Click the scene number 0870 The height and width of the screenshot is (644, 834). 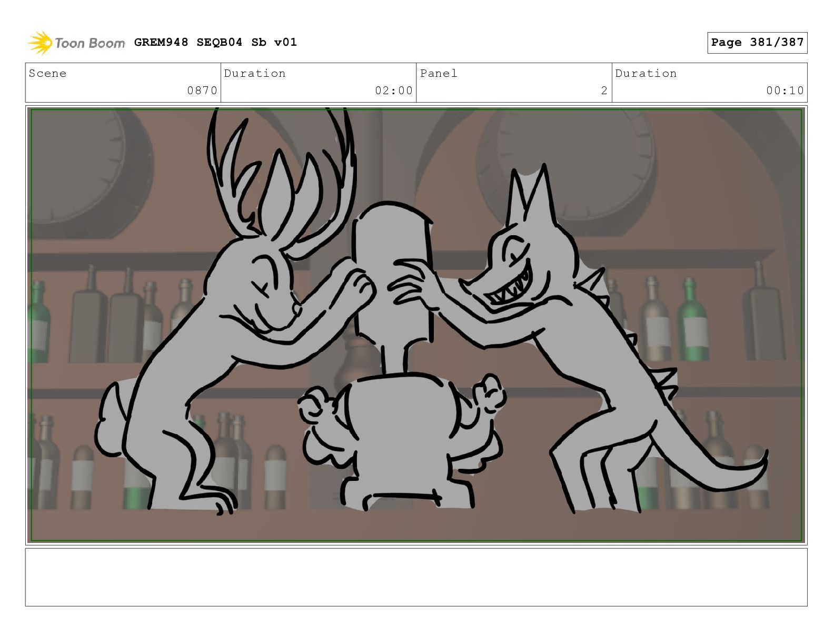pos(202,90)
